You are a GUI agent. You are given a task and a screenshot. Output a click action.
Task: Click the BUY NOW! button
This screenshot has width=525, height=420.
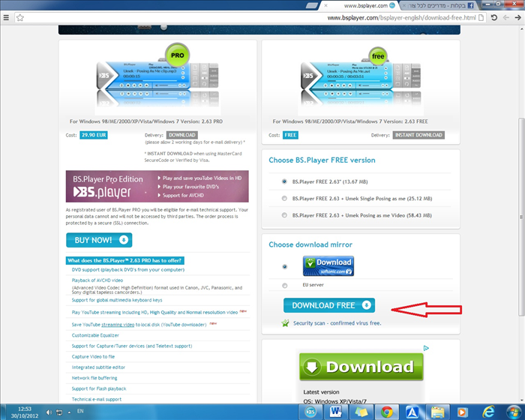tap(99, 240)
